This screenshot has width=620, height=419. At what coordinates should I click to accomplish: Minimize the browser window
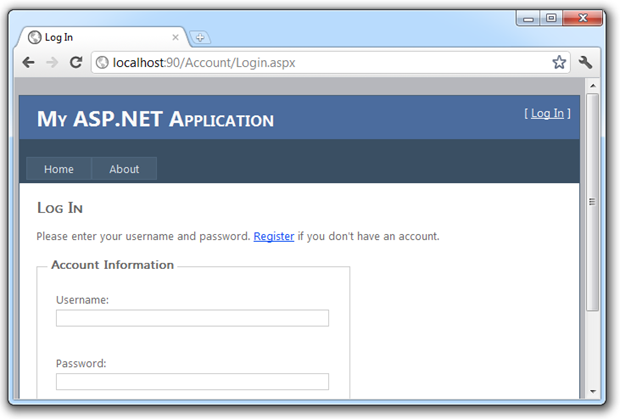click(x=529, y=18)
